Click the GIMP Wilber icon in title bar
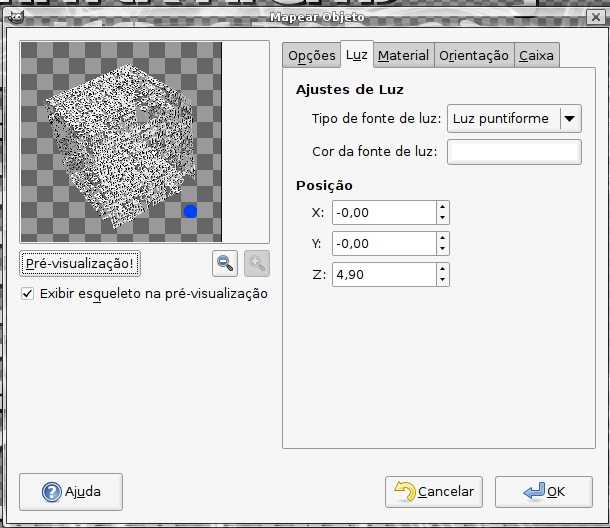Image resolution: width=610 pixels, height=528 pixels. tap(16, 17)
